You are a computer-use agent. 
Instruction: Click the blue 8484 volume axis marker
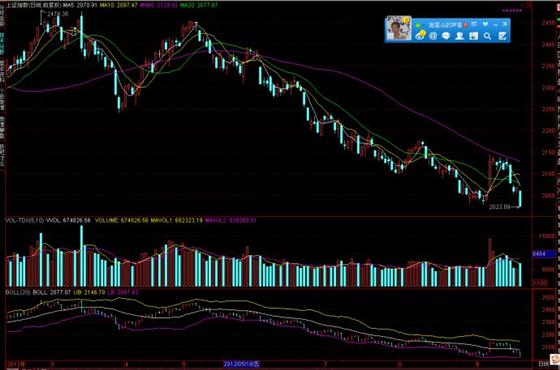click(x=543, y=254)
